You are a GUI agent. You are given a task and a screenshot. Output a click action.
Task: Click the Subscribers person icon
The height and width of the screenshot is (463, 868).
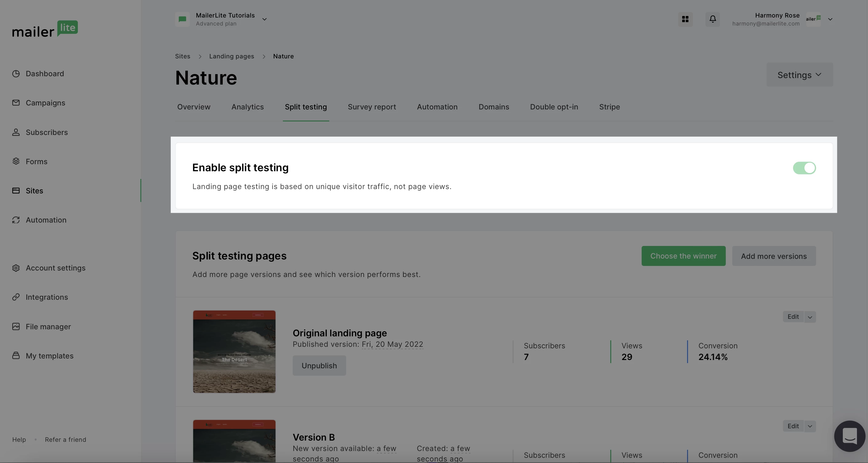pyautogui.click(x=16, y=132)
